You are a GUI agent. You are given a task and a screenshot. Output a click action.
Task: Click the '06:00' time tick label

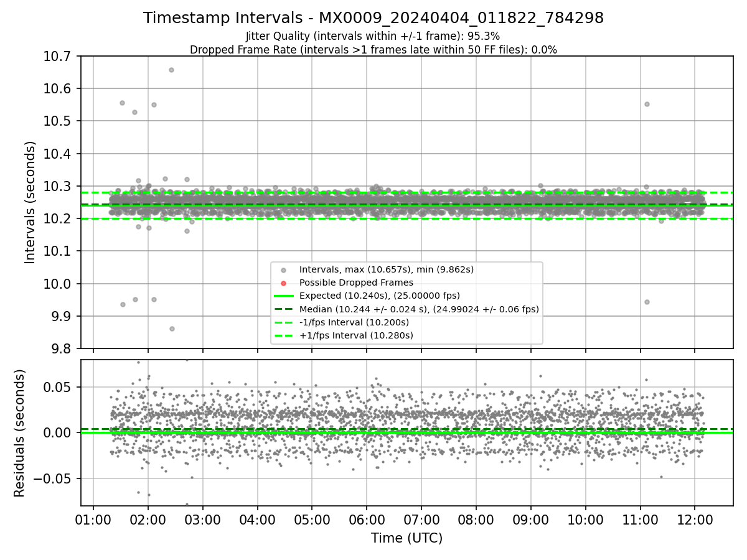click(367, 519)
